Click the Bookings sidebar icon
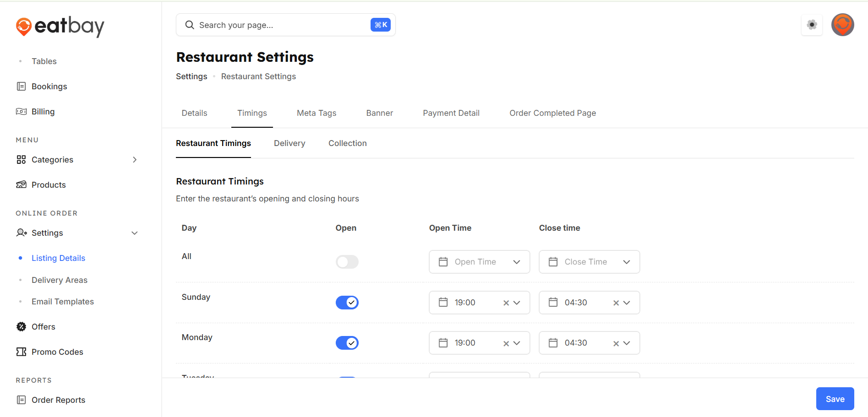 (x=21, y=87)
